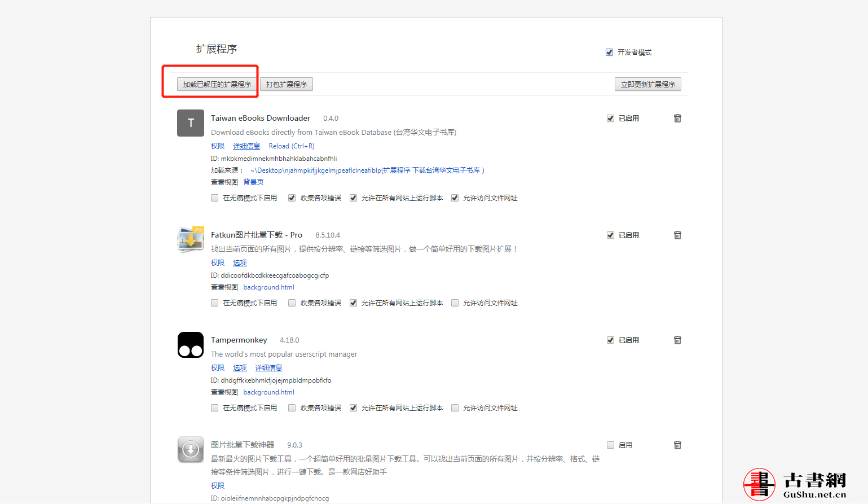
Task: Toggle 允许在所有网站上运行脚本 for Fatkun
Action: [x=353, y=303]
